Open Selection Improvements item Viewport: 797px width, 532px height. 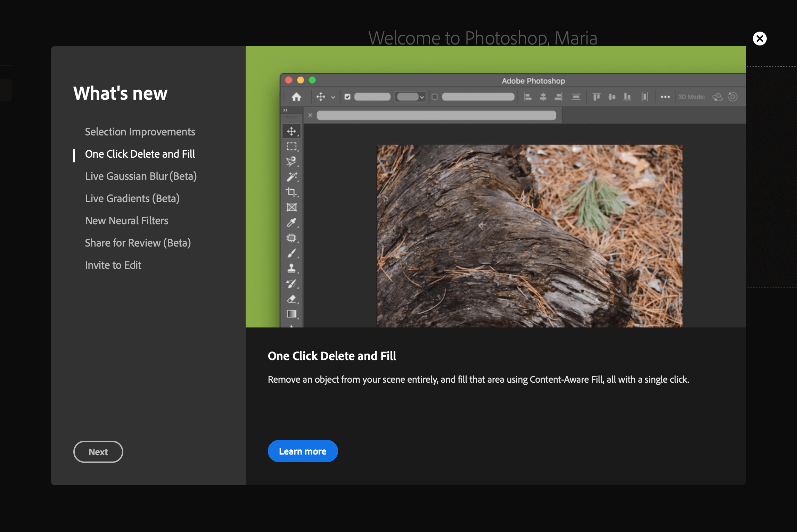click(140, 132)
